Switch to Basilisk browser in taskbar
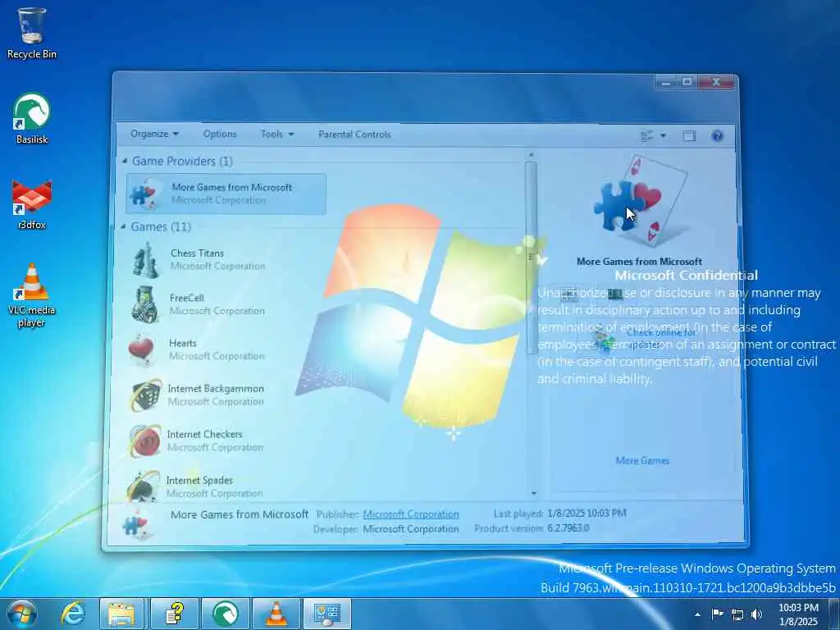Viewport: 840px width, 630px height. 226,614
